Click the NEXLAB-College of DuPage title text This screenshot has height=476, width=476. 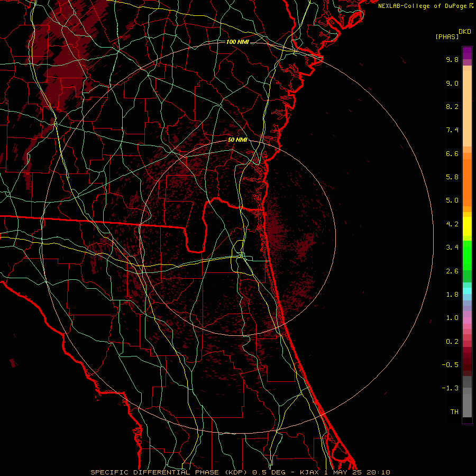coord(423,6)
